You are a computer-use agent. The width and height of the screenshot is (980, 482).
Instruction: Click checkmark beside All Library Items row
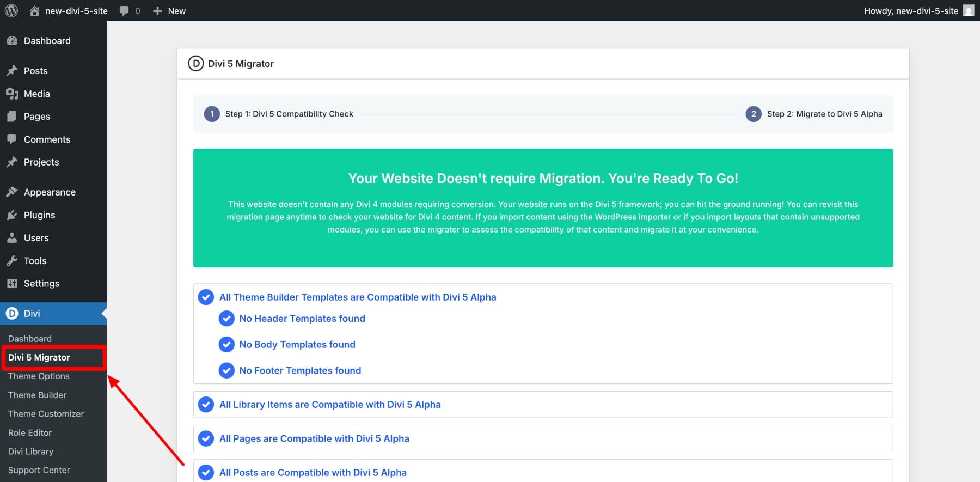[x=206, y=405]
